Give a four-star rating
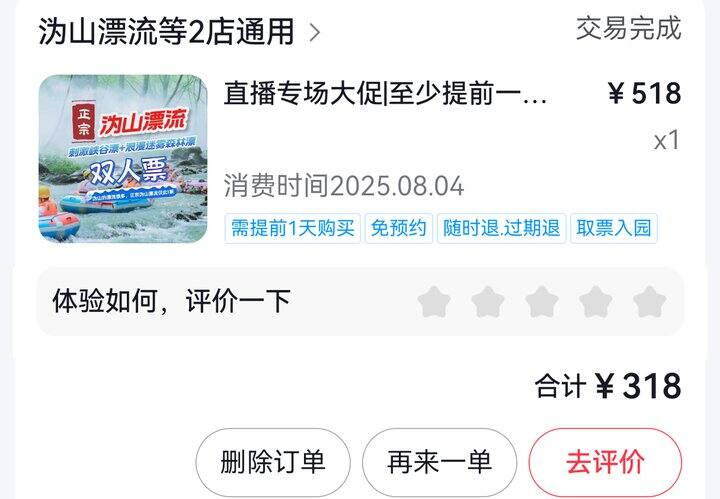The height and width of the screenshot is (499, 720). click(x=596, y=302)
